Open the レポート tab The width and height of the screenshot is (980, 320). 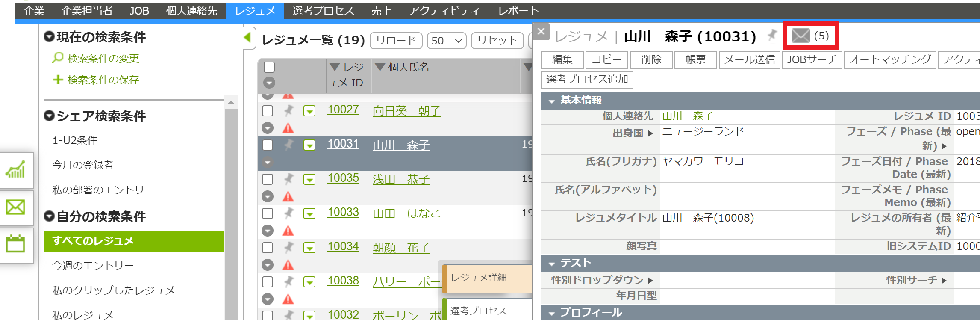tap(518, 11)
